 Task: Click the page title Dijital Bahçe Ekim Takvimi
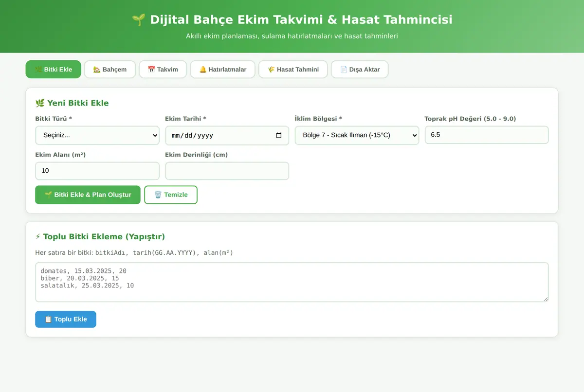[x=292, y=19]
